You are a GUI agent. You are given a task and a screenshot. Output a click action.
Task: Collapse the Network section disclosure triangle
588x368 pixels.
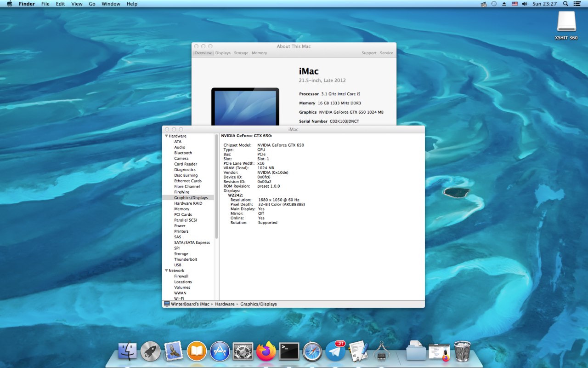pyautogui.click(x=166, y=270)
